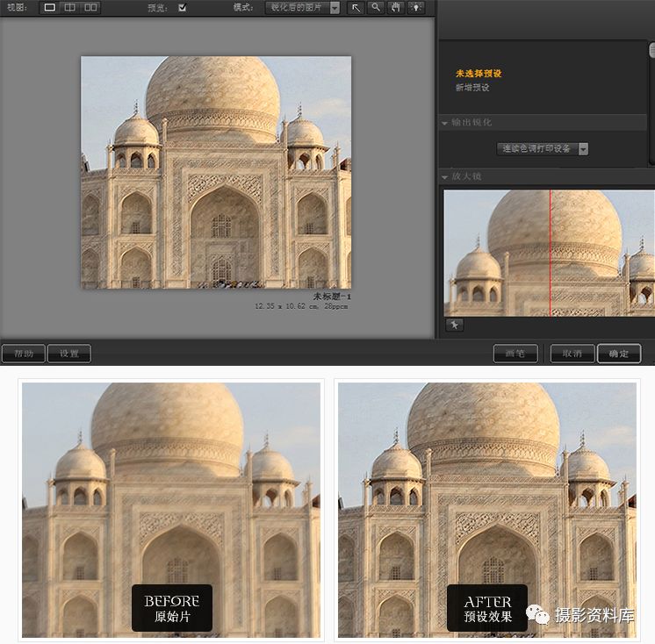The width and height of the screenshot is (655, 644).
Task: Open the 模式 mode dropdown
Action: tap(302, 8)
